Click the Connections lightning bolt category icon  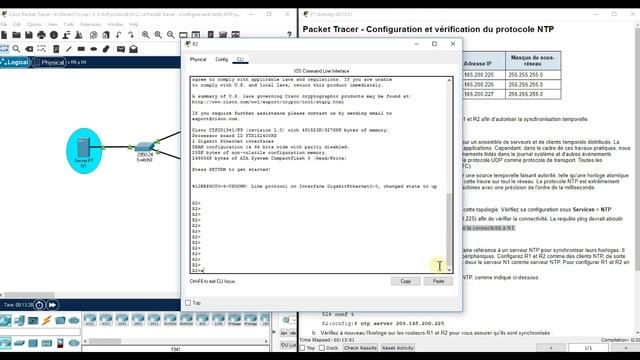click(47, 320)
